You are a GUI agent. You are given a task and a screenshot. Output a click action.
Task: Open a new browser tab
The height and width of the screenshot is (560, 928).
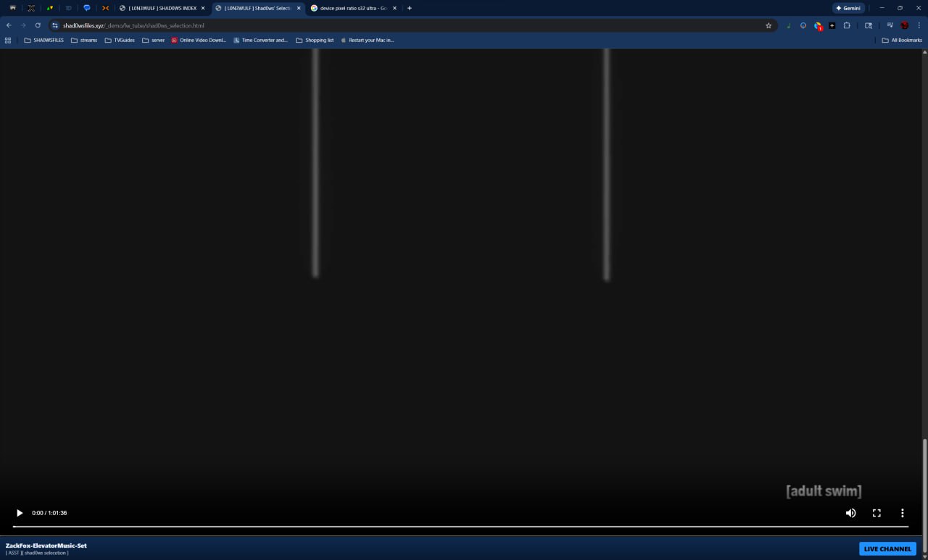[410, 8]
